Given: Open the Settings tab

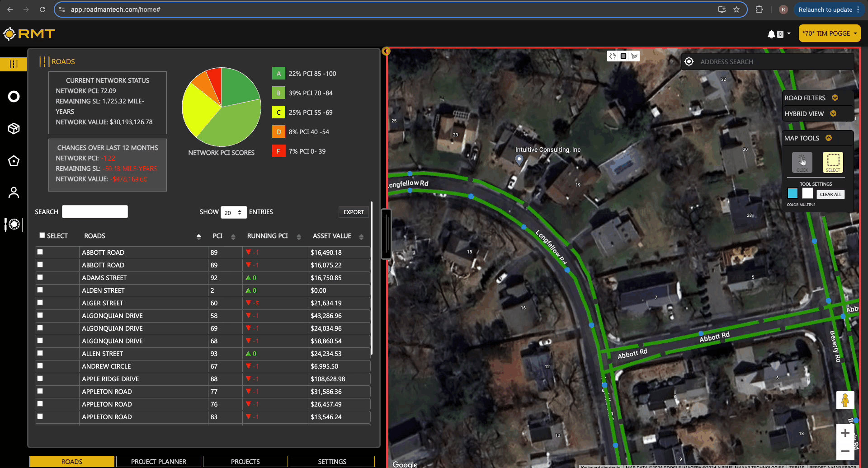Looking at the screenshot, I should point(332,461).
